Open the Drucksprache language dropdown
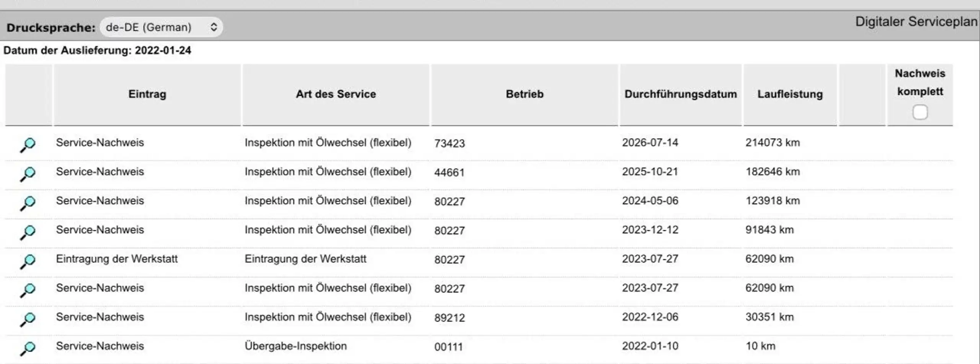The width and height of the screenshot is (980, 364). click(x=161, y=27)
